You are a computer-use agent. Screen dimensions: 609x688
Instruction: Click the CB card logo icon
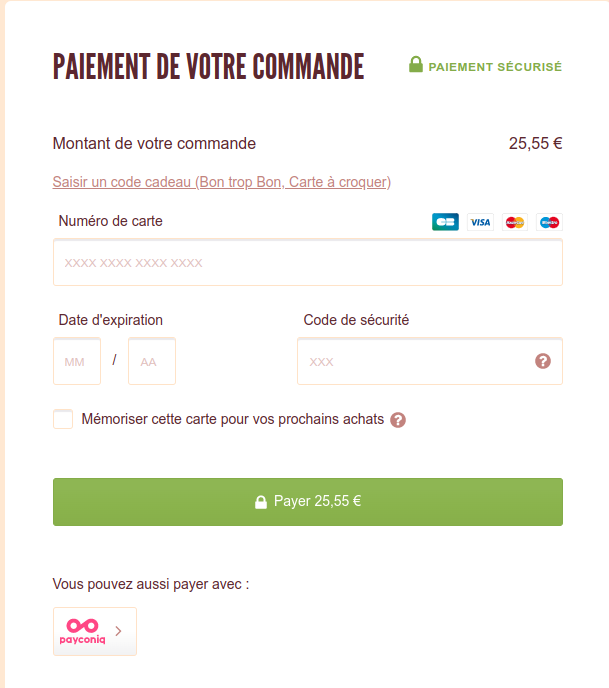point(445,222)
